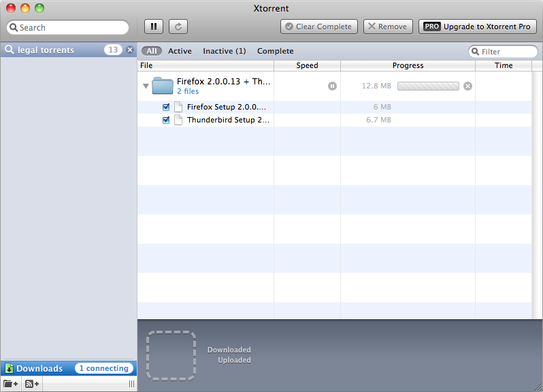Click the PRO badge on upgrade button
The height and width of the screenshot is (392, 543).
[x=432, y=27]
